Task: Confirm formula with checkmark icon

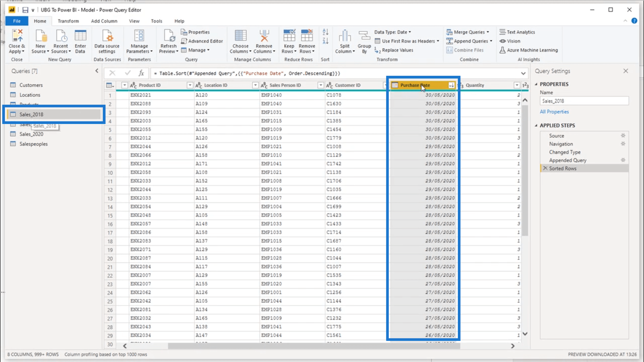Action: coord(128,73)
